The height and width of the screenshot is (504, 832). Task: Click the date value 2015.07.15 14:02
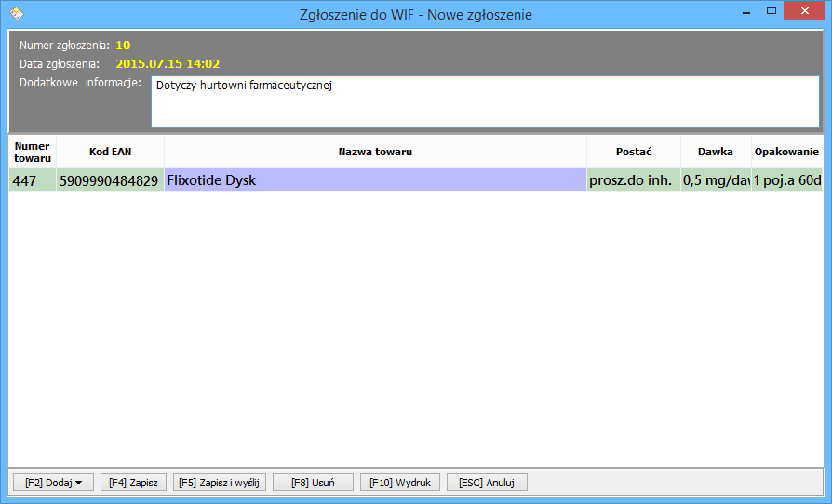(168, 63)
